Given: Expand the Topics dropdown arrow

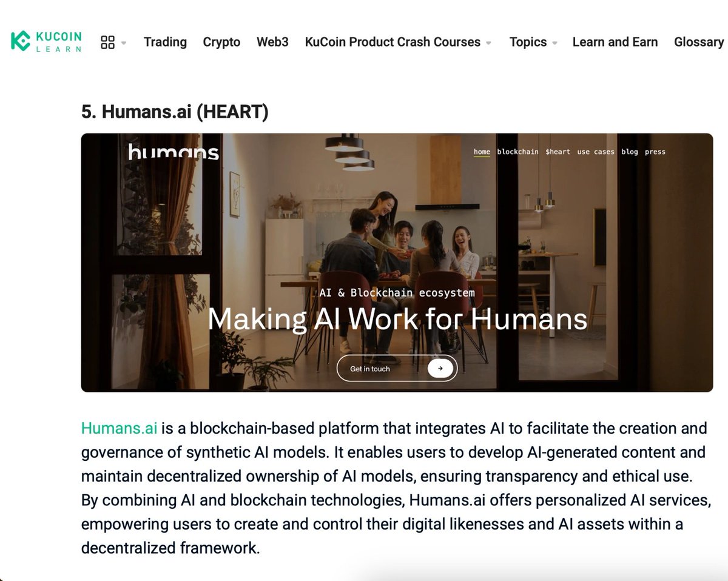Looking at the screenshot, I should tap(554, 43).
